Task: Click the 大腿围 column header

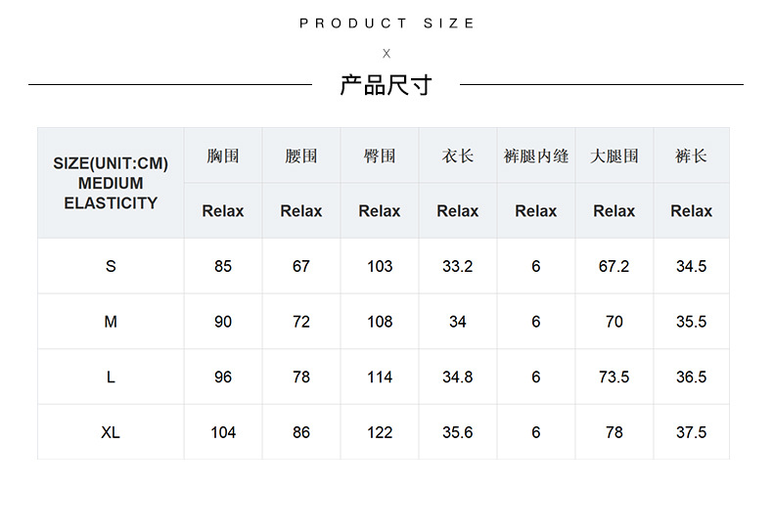Action: (614, 155)
